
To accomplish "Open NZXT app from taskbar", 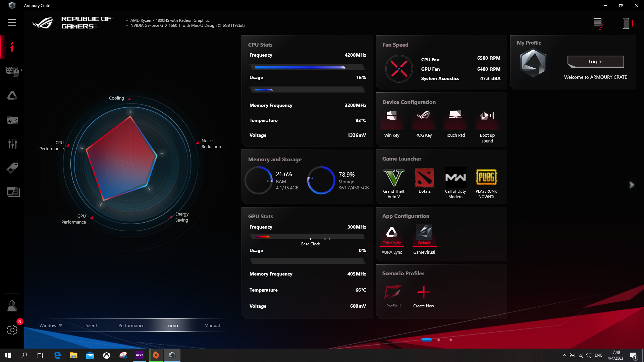I will click(x=139, y=355).
